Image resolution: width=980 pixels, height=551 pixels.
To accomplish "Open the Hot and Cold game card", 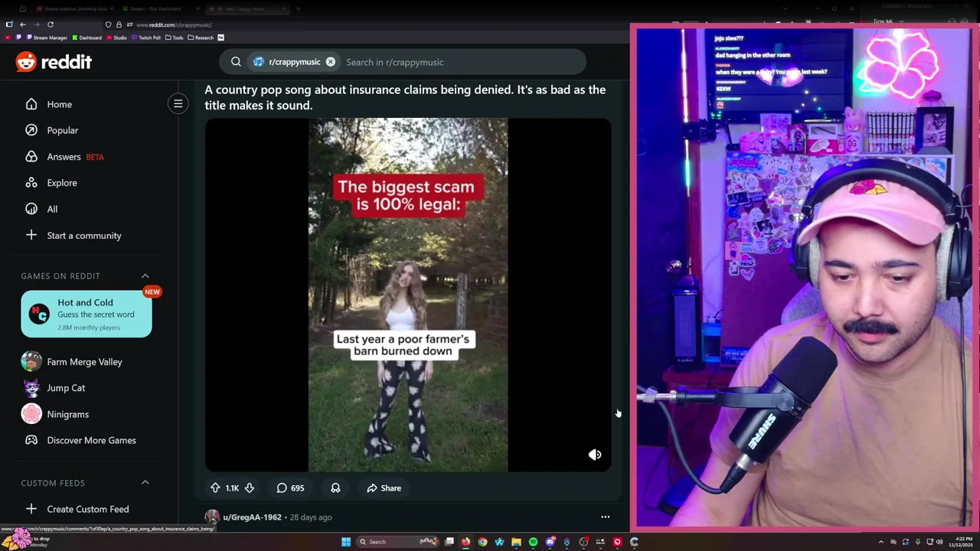I will point(87,314).
